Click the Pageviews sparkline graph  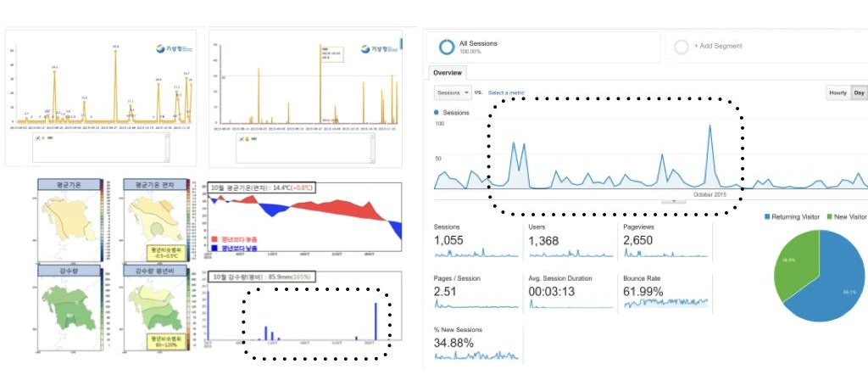click(x=666, y=254)
